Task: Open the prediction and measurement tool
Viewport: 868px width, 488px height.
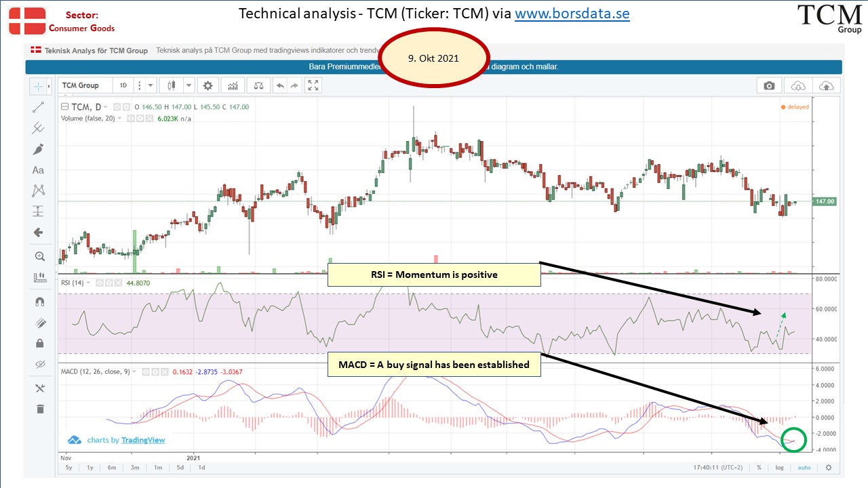Action: (39, 211)
